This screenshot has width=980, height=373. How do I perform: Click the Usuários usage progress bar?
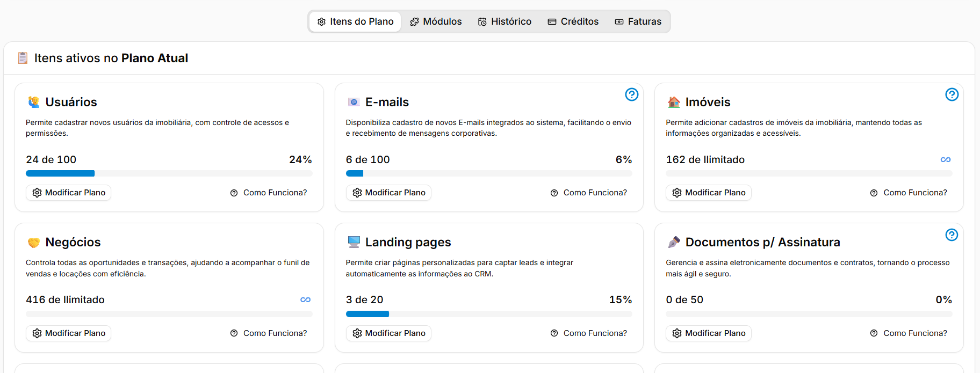(x=169, y=173)
